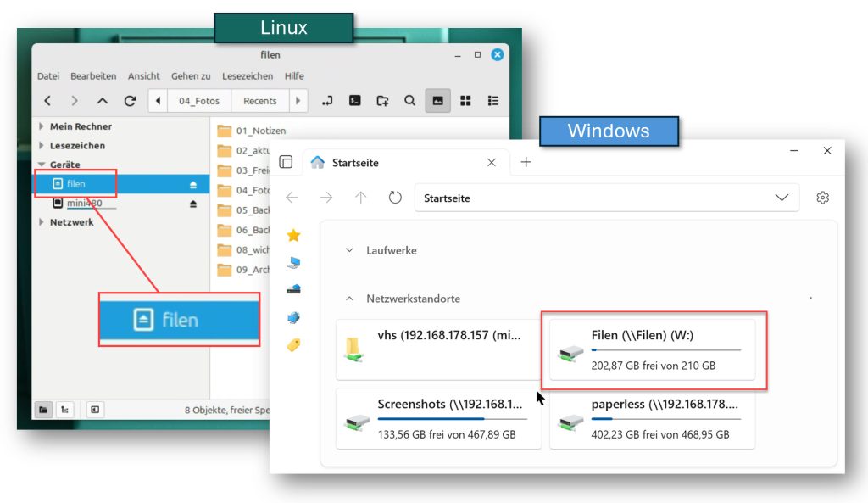The width and height of the screenshot is (868, 503).
Task: Toggle tree view in the sidebar footer
Action: tap(64, 410)
